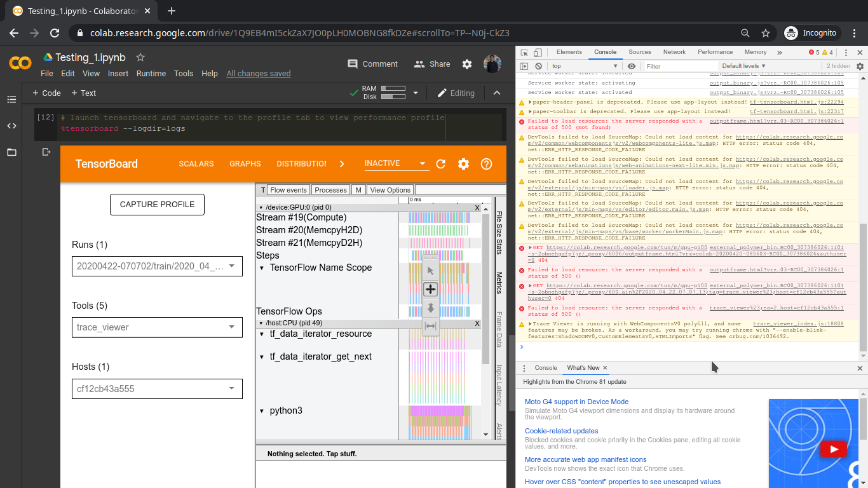
Task: Add a new Code cell
Action: (x=46, y=93)
